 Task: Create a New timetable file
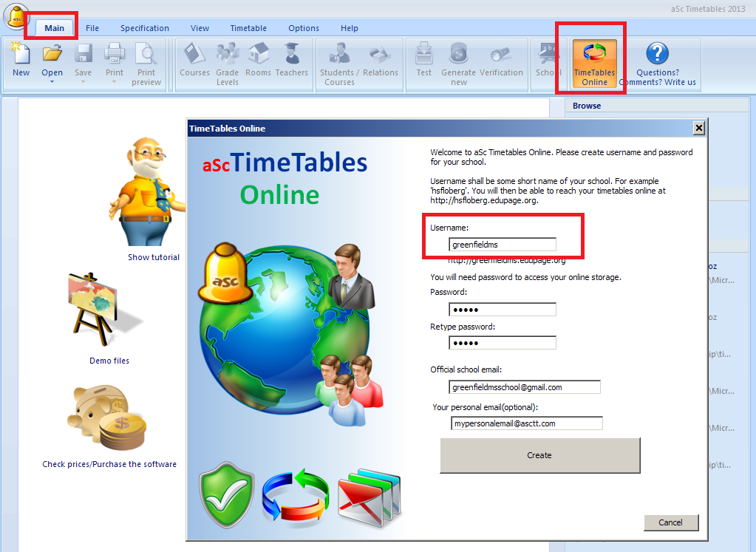(x=21, y=60)
